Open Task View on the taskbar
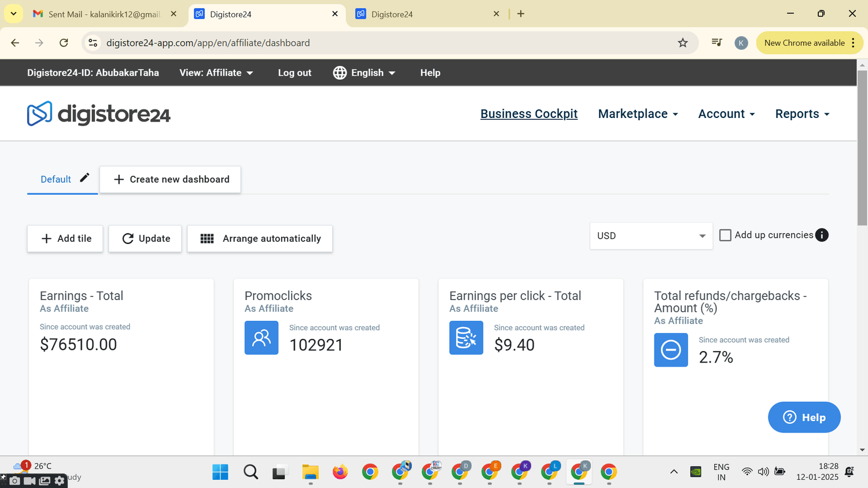 (x=281, y=472)
